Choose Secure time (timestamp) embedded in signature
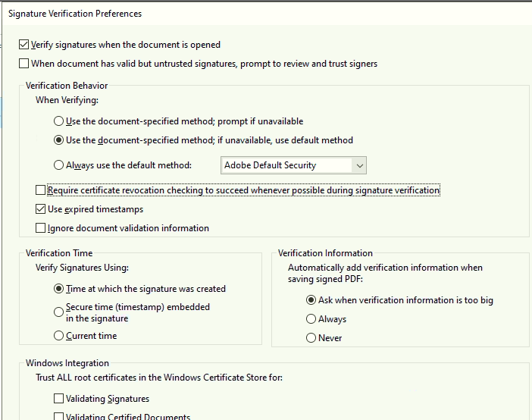 pos(59,312)
